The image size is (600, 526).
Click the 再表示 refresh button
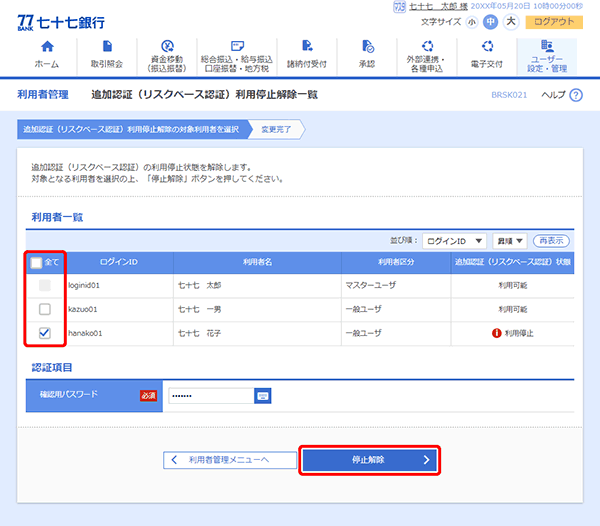[551, 241]
